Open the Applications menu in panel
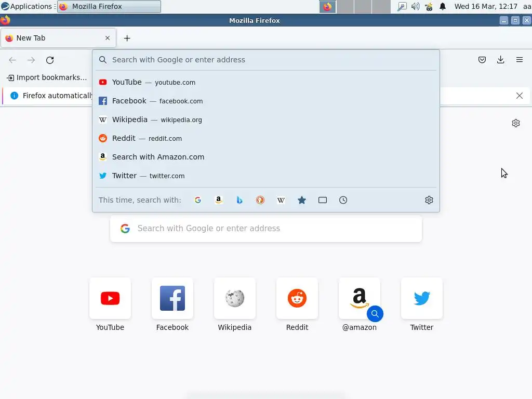The width and height of the screenshot is (532, 399). click(27, 6)
